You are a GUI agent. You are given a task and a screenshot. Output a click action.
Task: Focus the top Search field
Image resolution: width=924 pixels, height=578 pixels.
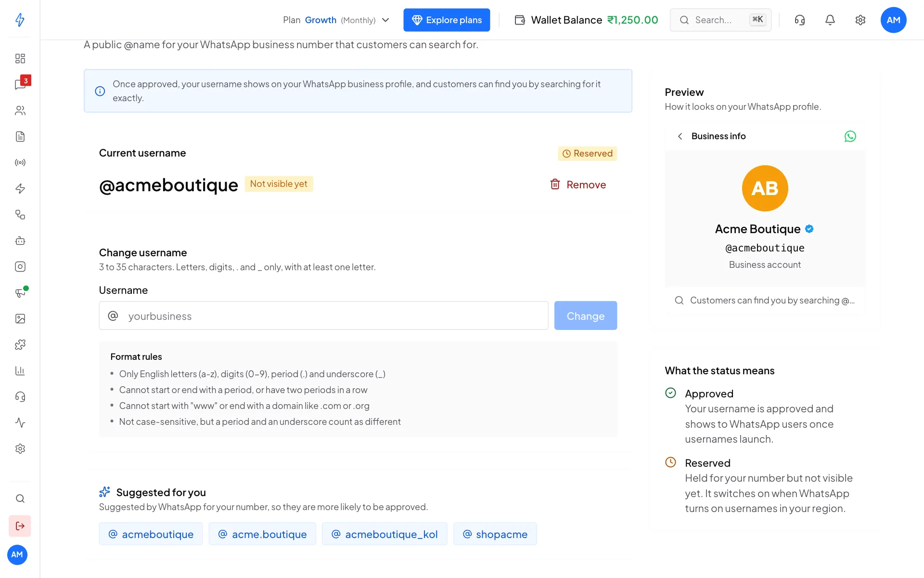[720, 20]
